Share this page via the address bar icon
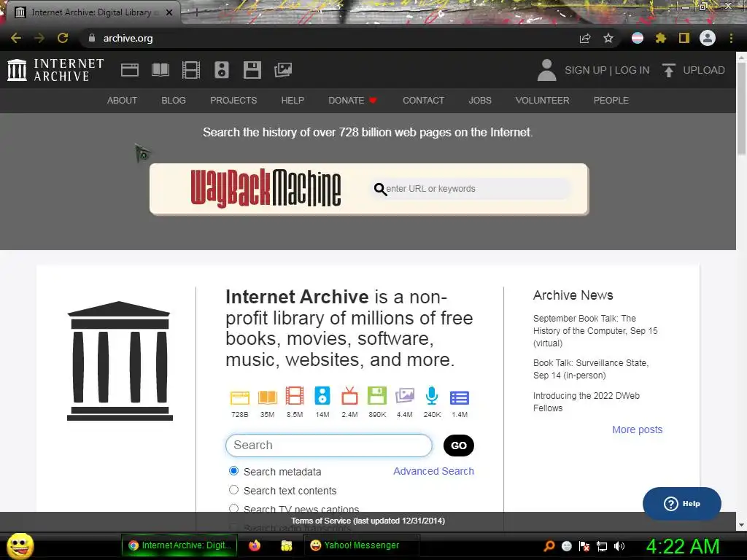The image size is (747, 560). click(585, 38)
